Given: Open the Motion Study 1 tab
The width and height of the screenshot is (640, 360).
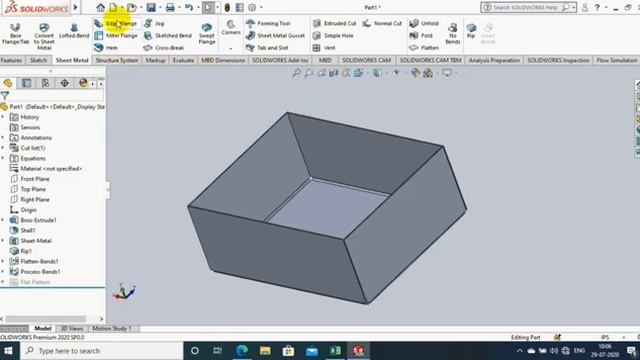Looking at the screenshot, I should click(112, 328).
